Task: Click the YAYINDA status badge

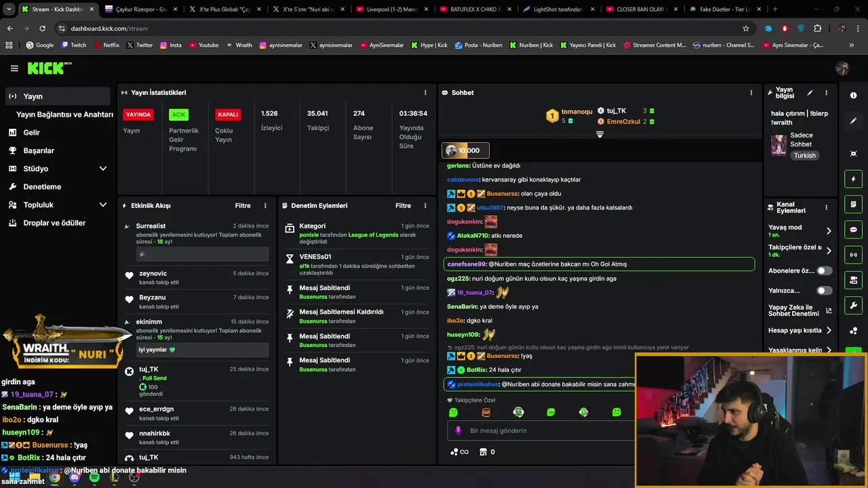Action: (x=138, y=115)
